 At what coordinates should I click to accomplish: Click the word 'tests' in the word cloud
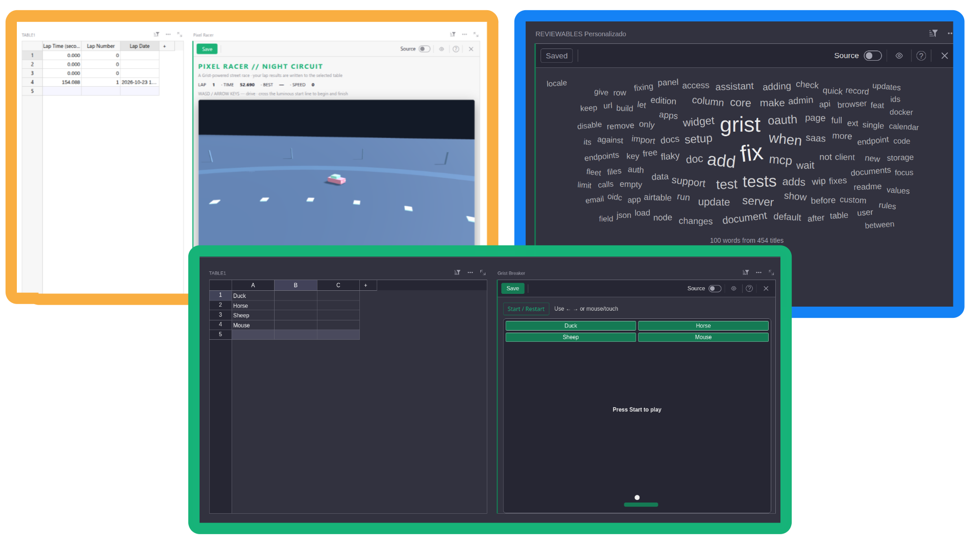point(759,182)
